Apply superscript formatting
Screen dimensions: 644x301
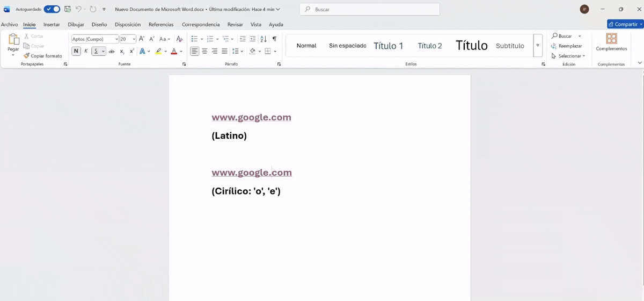point(131,52)
